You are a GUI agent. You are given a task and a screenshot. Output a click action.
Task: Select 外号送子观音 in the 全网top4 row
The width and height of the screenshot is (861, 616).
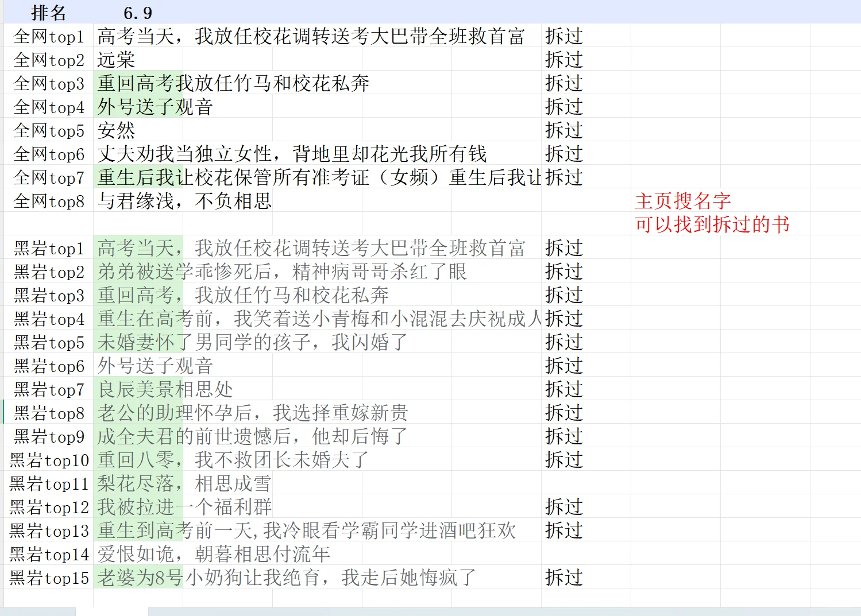155,107
